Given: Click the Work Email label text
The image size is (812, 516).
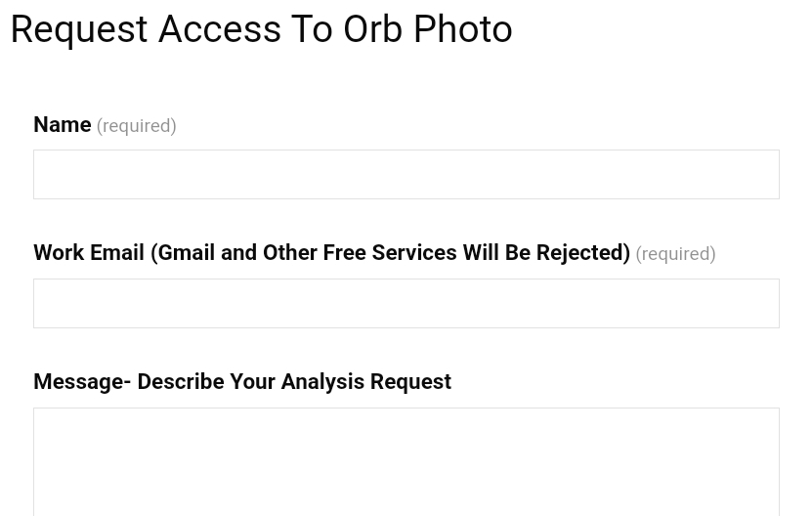Looking at the screenshot, I should [331, 253].
